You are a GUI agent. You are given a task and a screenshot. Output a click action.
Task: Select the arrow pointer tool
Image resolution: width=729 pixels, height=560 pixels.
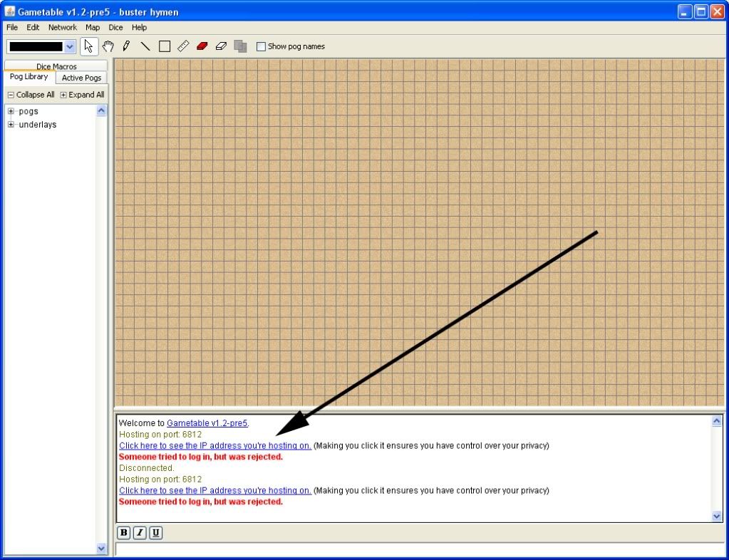click(89, 46)
